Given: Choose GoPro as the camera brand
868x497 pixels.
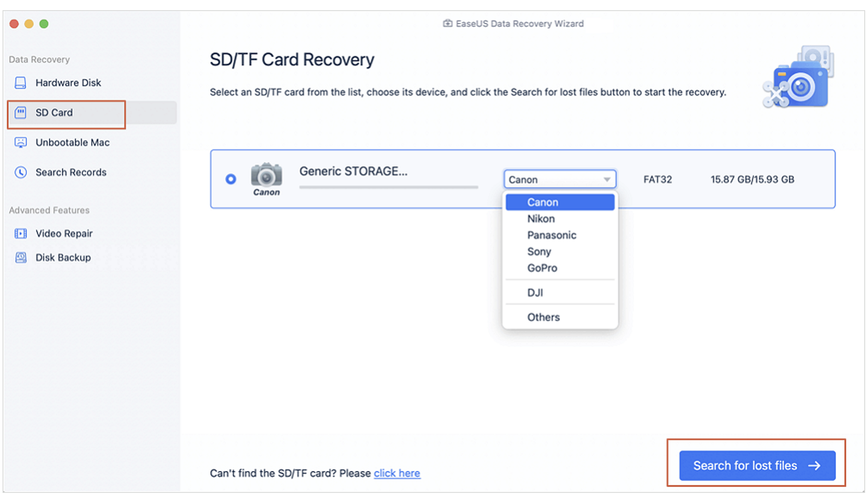Looking at the screenshot, I should [542, 268].
